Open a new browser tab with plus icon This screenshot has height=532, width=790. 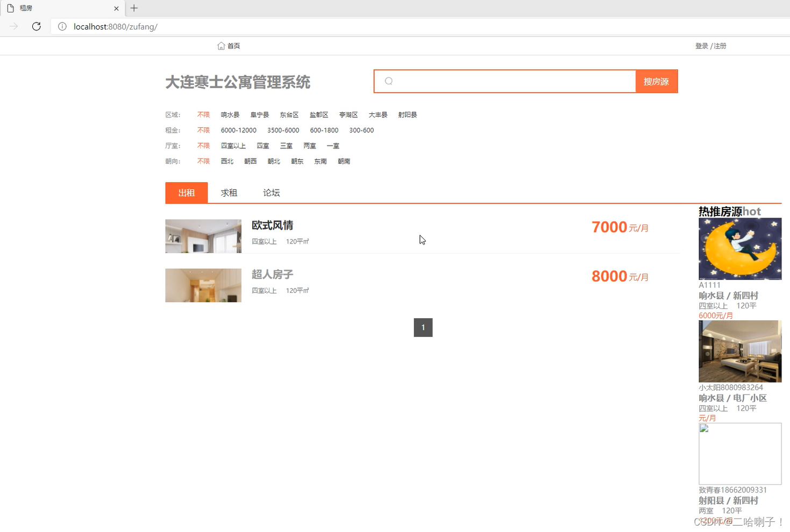134,8
